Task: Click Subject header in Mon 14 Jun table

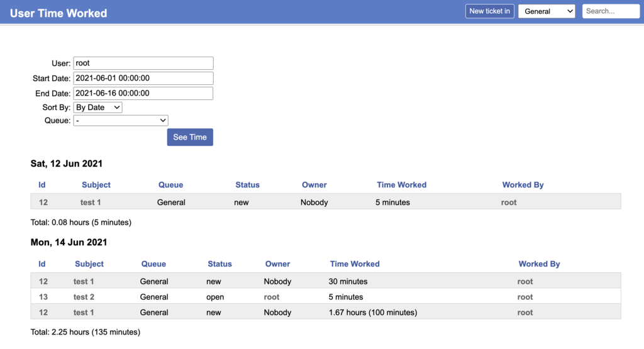Action: click(89, 264)
